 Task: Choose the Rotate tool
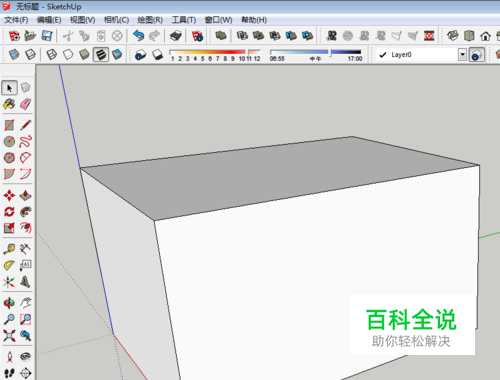coord(9,212)
